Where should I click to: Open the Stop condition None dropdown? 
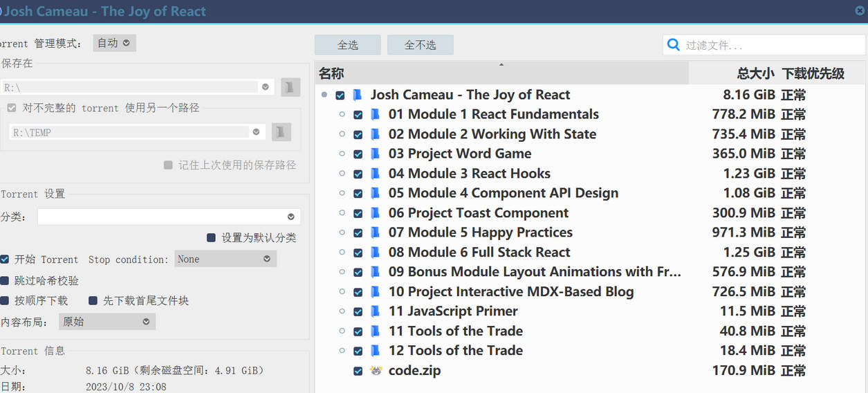225,259
